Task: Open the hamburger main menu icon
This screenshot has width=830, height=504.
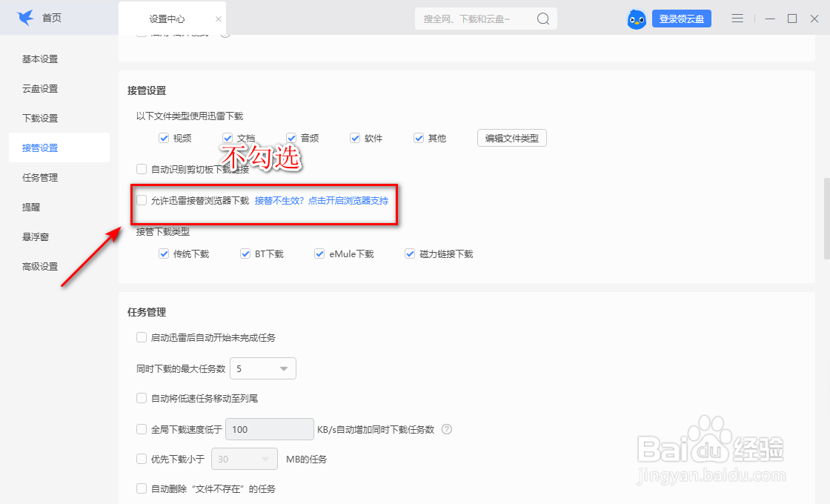Action: [737, 19]
